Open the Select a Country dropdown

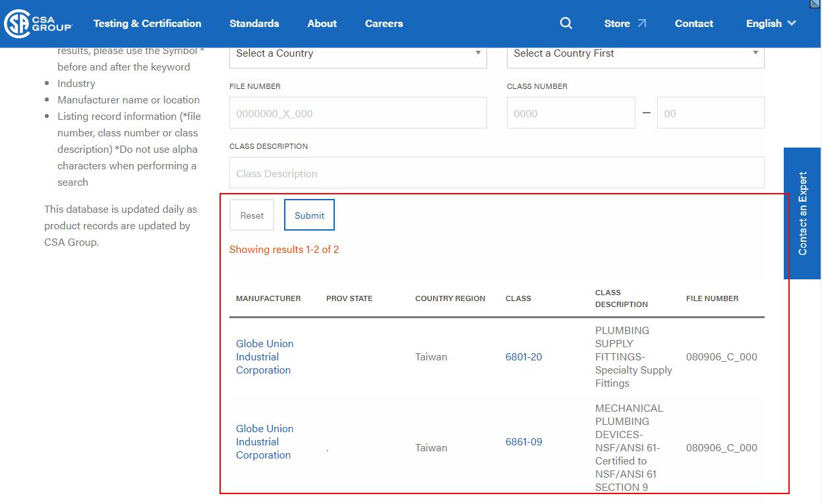[357, 53]
